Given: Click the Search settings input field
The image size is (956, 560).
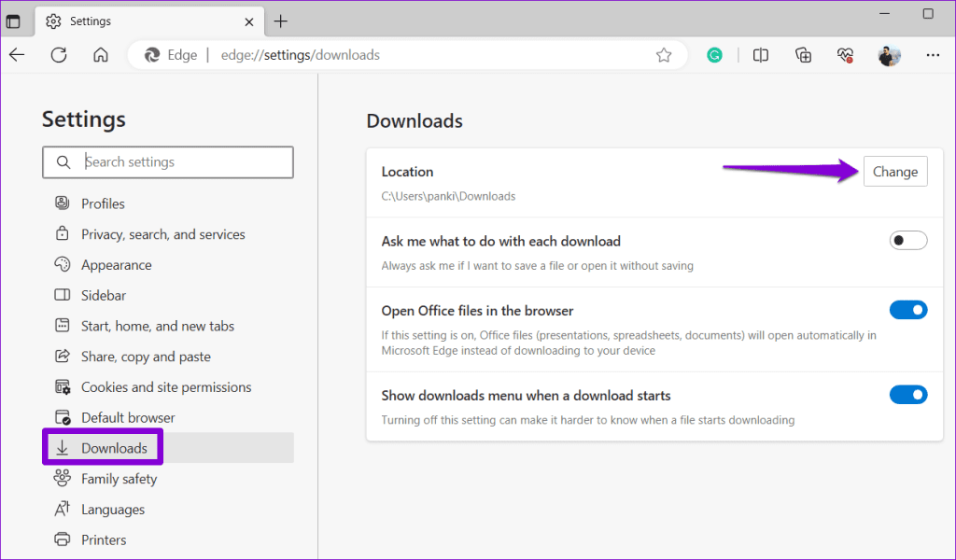Looking at the screenshot, I should [168, 161].
